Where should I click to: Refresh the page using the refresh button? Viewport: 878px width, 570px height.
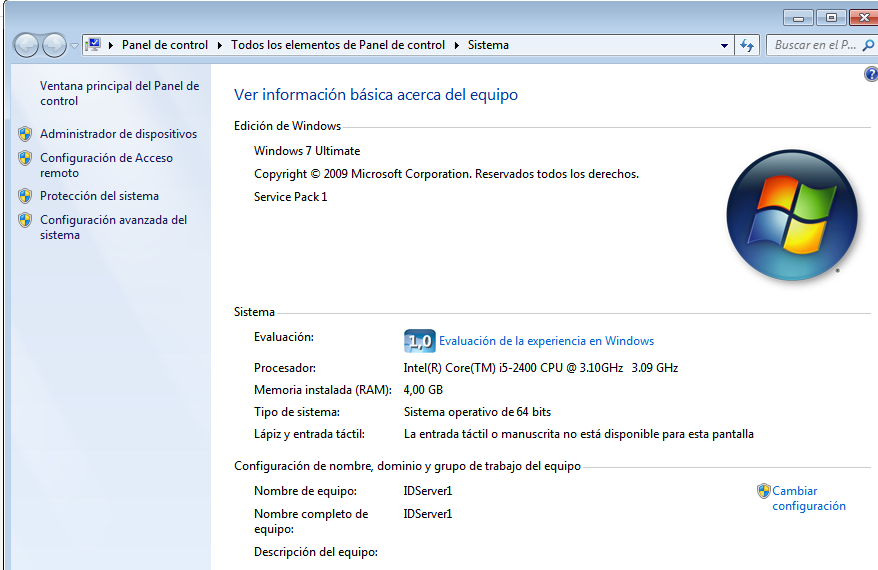pos(747,45)
